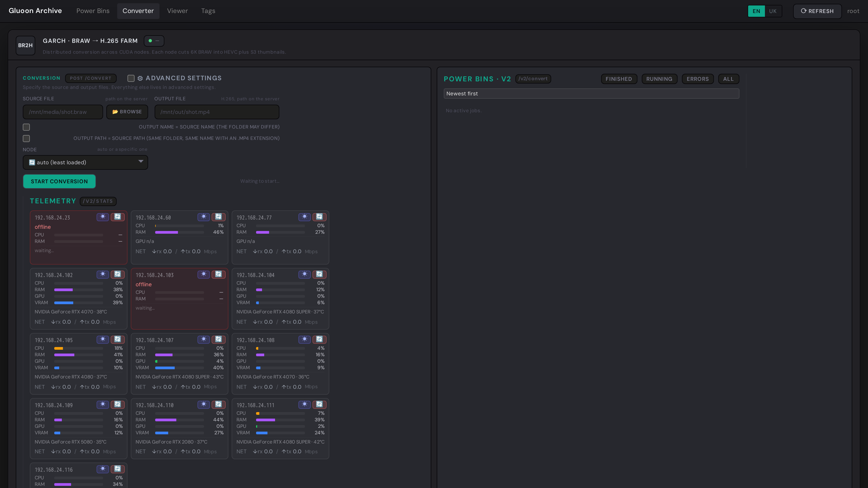Open the Tags tab

click(208, 11)
